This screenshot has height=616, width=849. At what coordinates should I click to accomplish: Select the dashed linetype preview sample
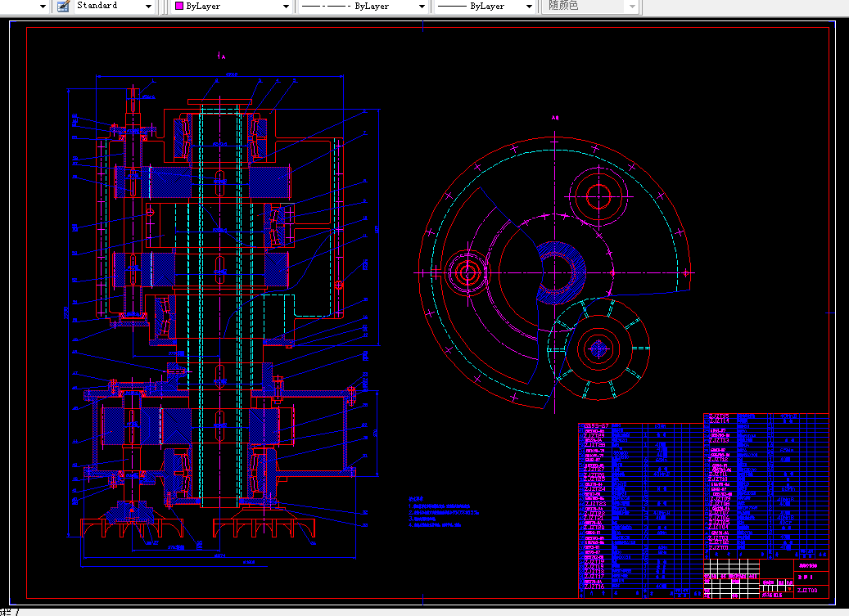click(x=327, y=7)
